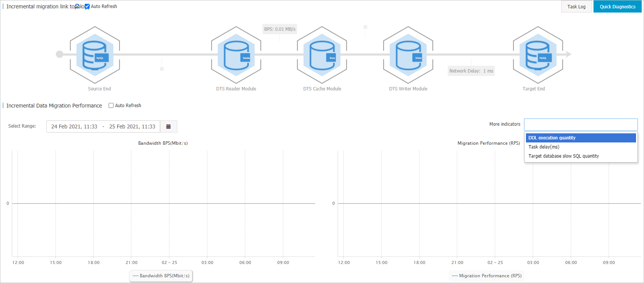The image size is (644, 283).
Task: Open the Task Log
Action: (x=576, y=6)
